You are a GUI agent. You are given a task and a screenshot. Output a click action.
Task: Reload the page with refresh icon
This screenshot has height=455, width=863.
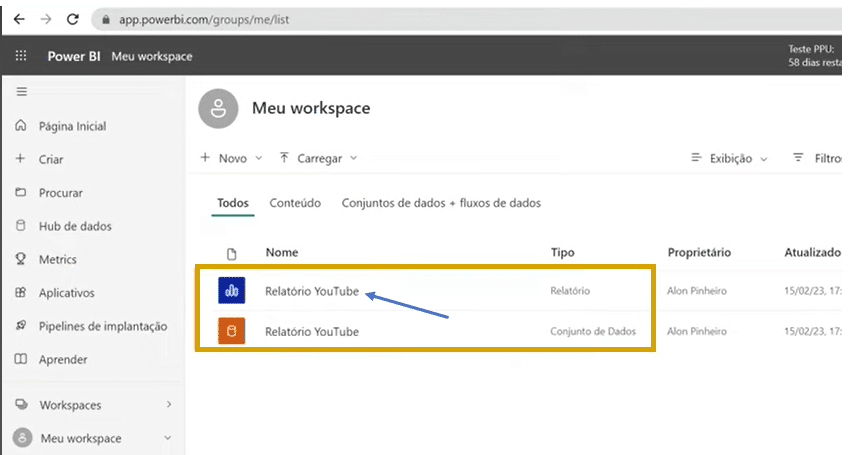(x=73, y=19)
